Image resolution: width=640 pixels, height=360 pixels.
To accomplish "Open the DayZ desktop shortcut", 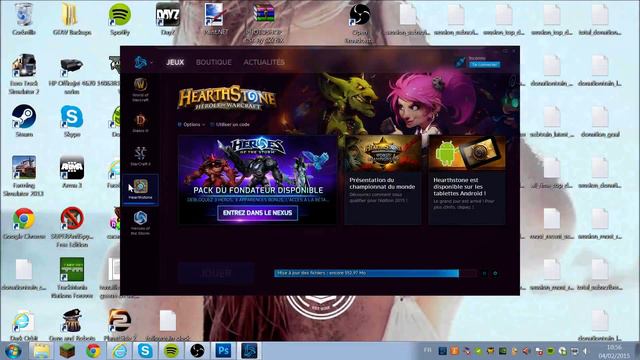I will (168, 20).
